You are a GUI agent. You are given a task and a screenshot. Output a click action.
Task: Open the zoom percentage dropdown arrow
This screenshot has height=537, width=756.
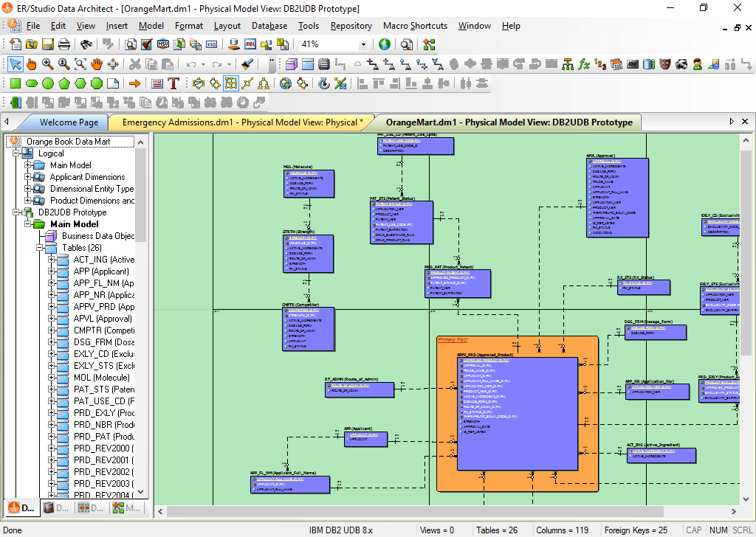[x=363, y=45]
